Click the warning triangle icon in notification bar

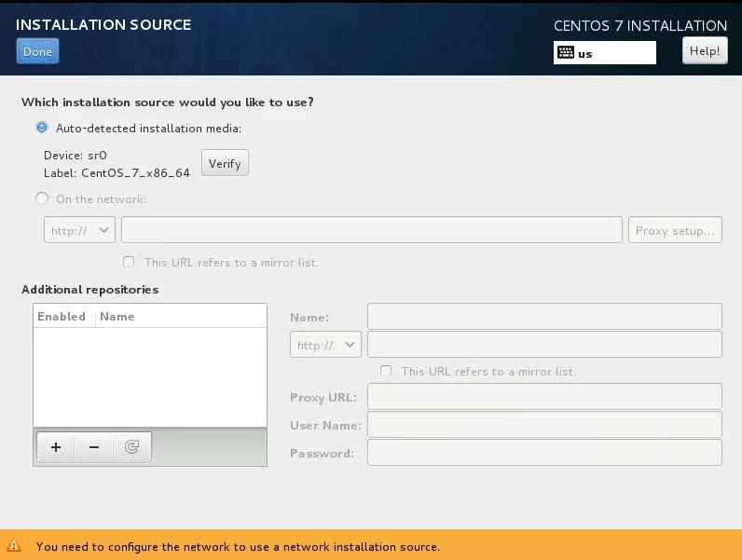pos(14,545)
